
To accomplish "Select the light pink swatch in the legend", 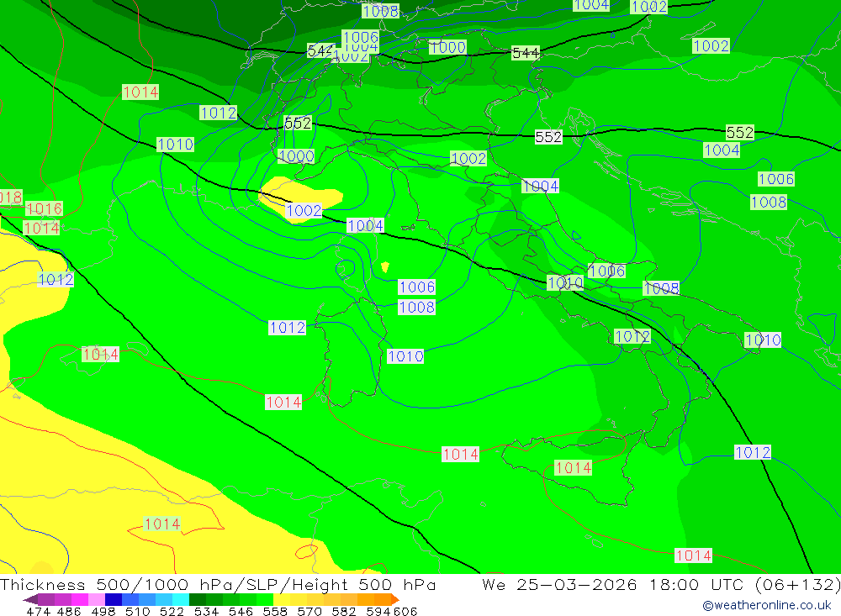I will (x=97, y=599).
